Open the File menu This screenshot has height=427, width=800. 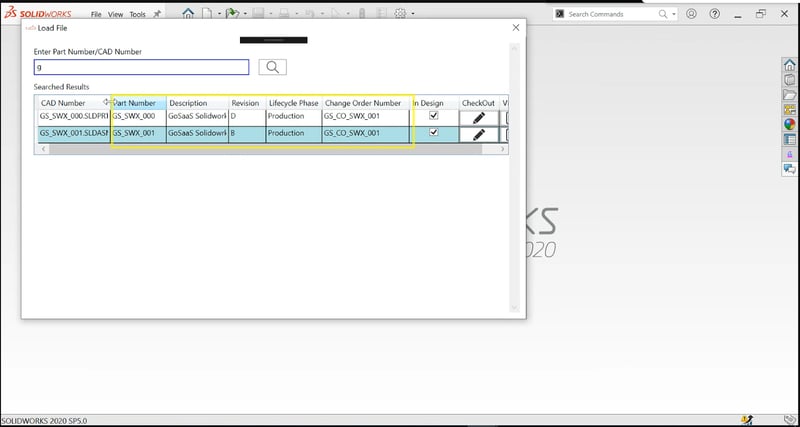(96, 15)
